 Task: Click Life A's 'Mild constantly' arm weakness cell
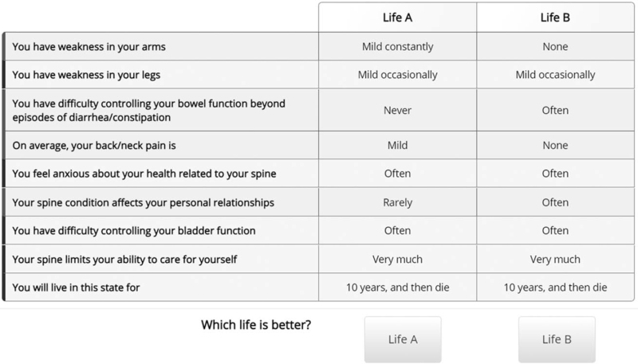pyautogui.click(x=397, y=47)
